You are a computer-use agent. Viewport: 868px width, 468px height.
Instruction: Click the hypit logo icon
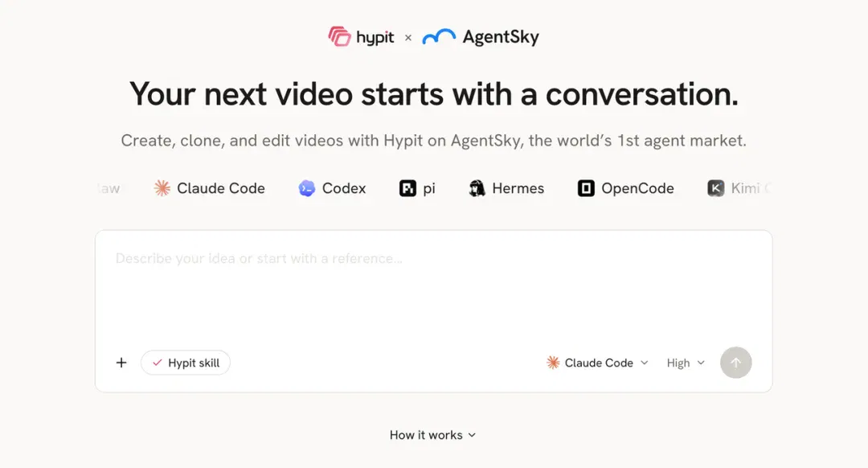(x=339, y=36)
